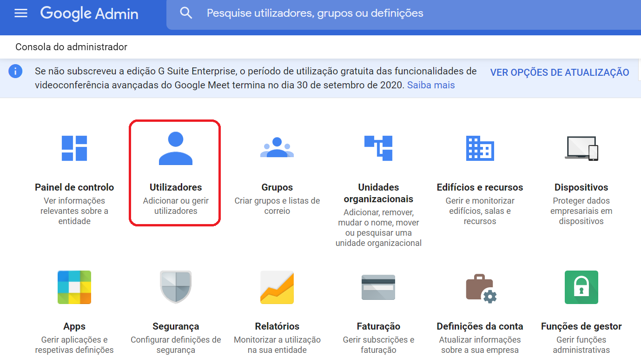This screenshot has width=641, height=364.
Task: Follow the Saiba mais link
Action: 430,85
